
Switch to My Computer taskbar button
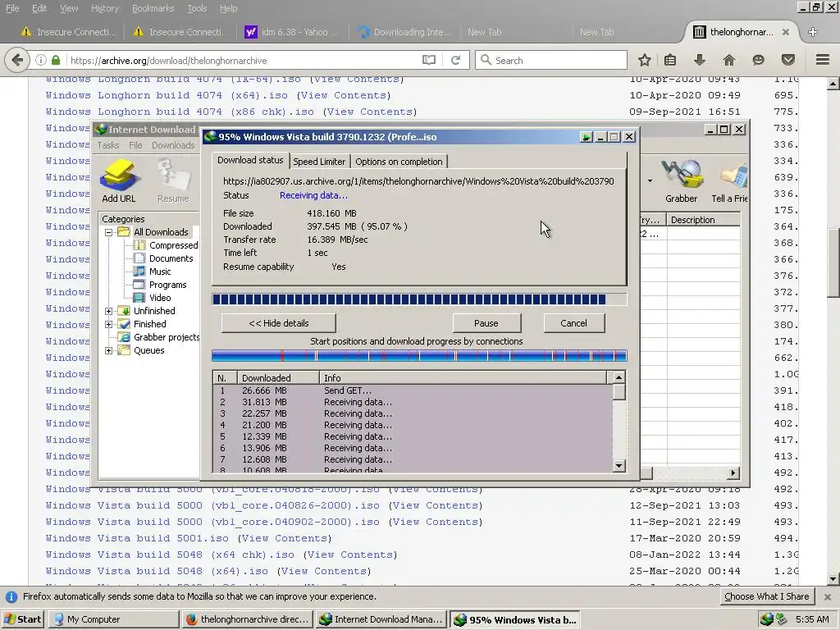click(x=113, y=619)
